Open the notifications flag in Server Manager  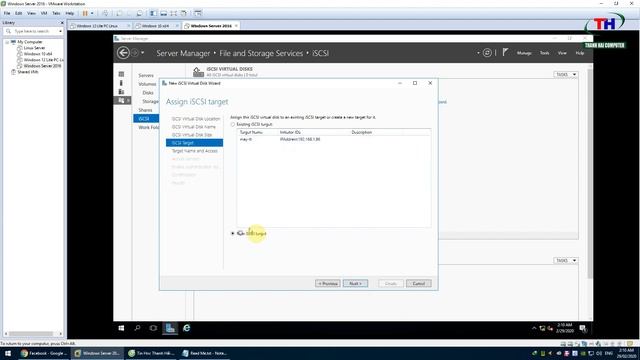pos(505,52)
